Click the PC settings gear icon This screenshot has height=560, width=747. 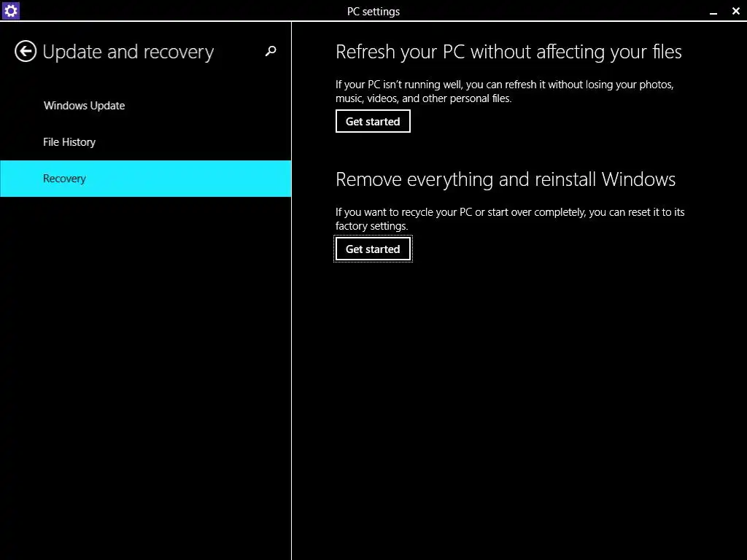[10, 10]
